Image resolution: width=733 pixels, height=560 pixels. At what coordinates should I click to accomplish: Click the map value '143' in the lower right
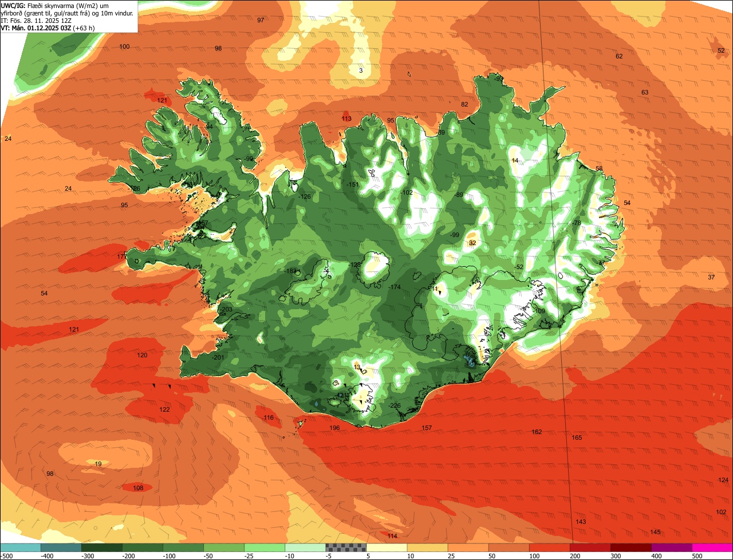pyautogui.click(x=581, y=522)
